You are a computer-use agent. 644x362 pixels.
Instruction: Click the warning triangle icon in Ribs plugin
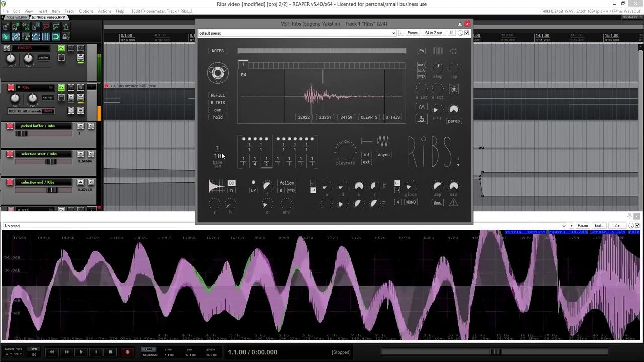(x=453, y=202)
